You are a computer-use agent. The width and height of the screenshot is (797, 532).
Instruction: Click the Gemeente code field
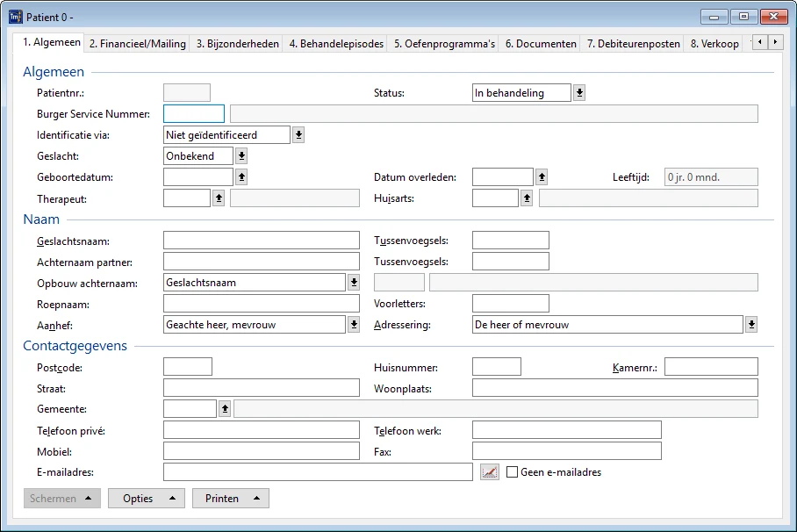pyautogui.click(x=190, y=408)
